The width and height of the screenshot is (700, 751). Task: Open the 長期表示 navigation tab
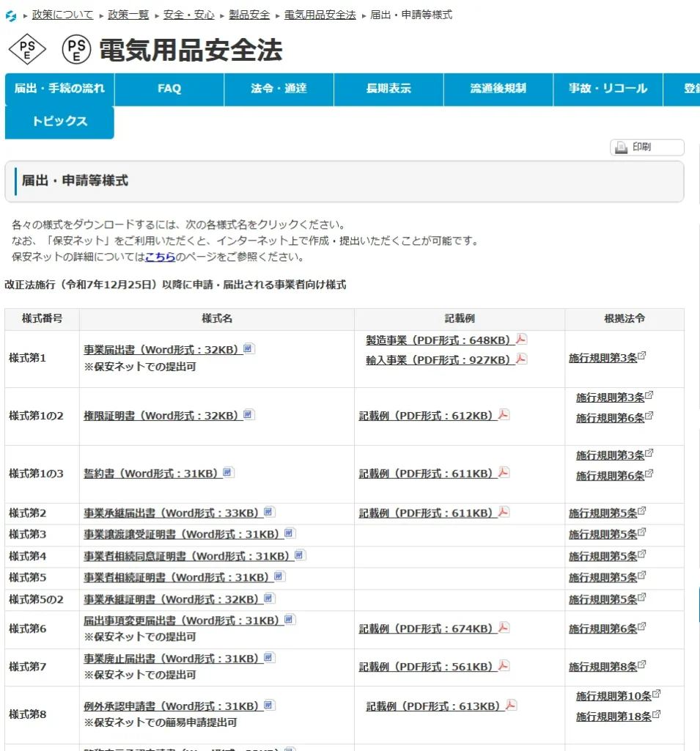click(x=388, y=89)
